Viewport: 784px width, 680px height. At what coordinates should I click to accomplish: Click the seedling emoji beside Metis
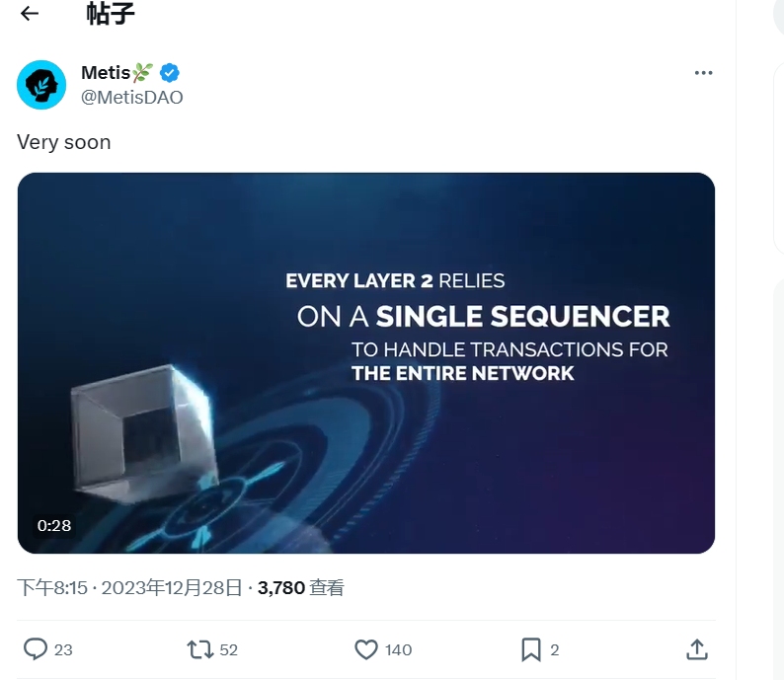[143, 72]
